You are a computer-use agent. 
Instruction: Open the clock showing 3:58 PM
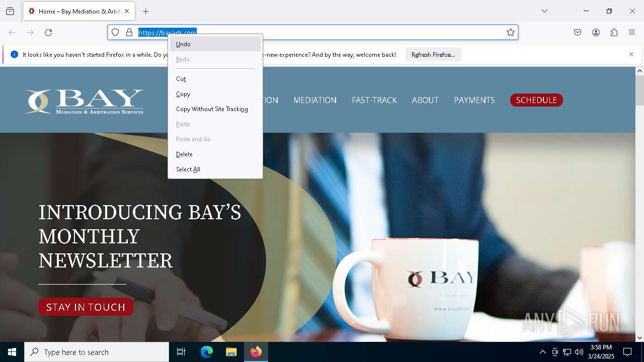click(601, 352)
